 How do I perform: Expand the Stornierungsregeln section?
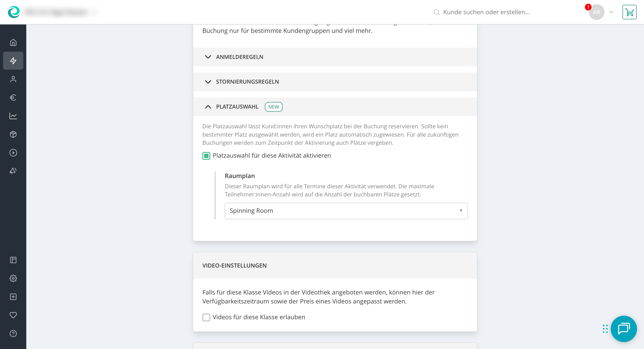click(247, 82)
